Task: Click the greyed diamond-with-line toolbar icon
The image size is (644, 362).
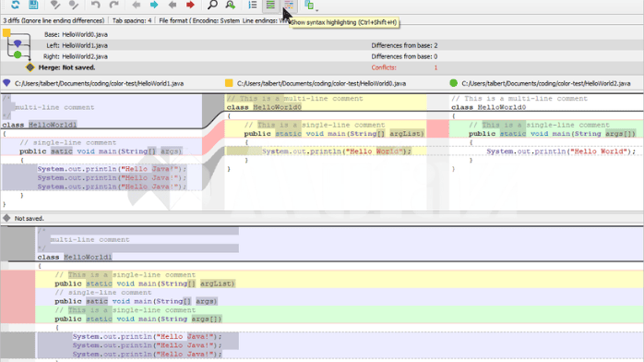Action: (x=55, y=5)
